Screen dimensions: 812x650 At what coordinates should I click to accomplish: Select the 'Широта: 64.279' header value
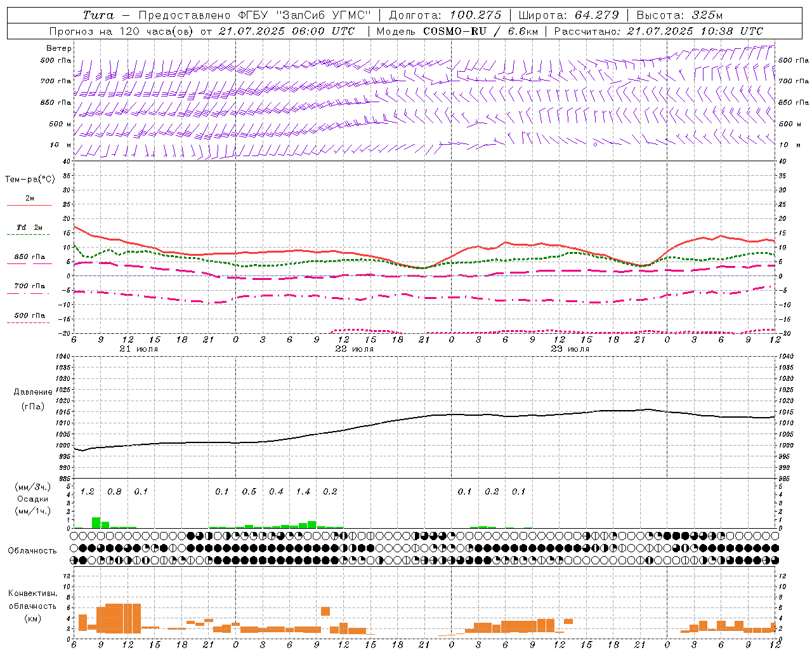tap(568, 15)
